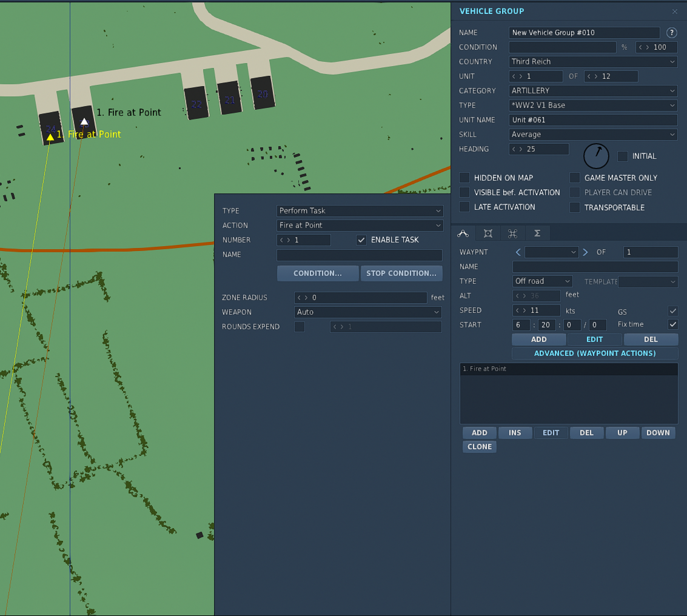Open the route waypoints tab icon
The height and width of the screenshot is (616, 687).
tap(463, 233)
